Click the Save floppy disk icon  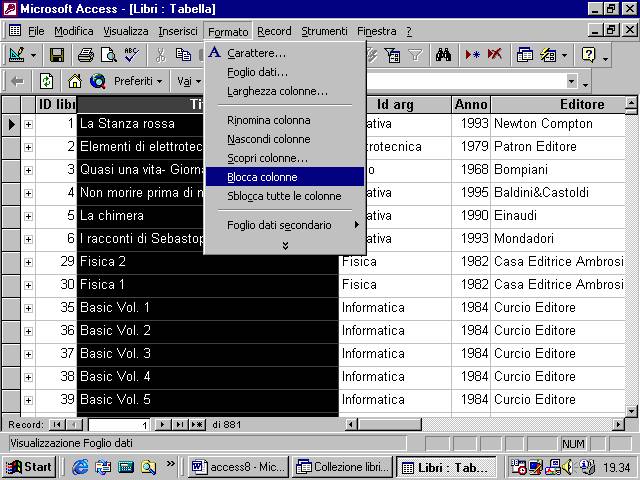coord(56,55)
